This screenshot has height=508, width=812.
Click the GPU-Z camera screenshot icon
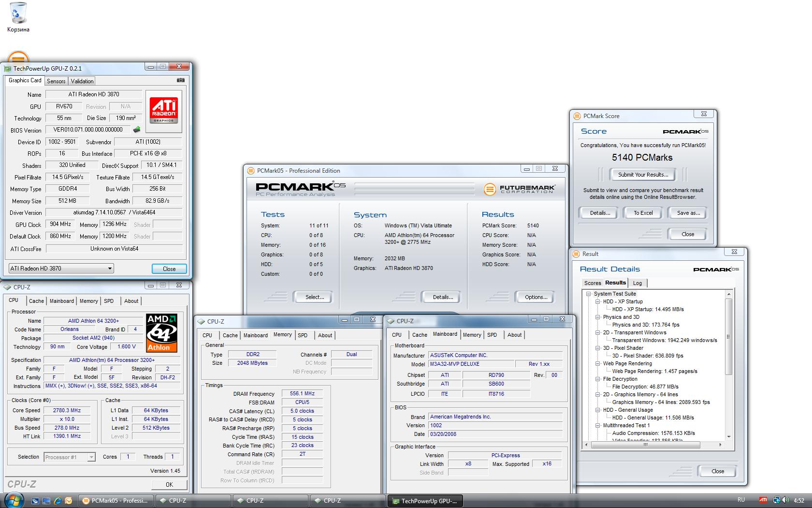point(180,80)
